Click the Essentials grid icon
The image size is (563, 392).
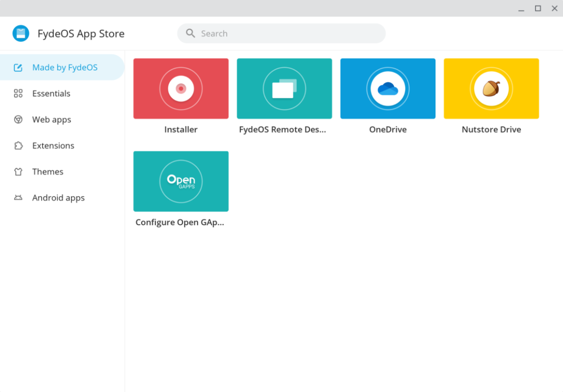click(x=18, y=94)
